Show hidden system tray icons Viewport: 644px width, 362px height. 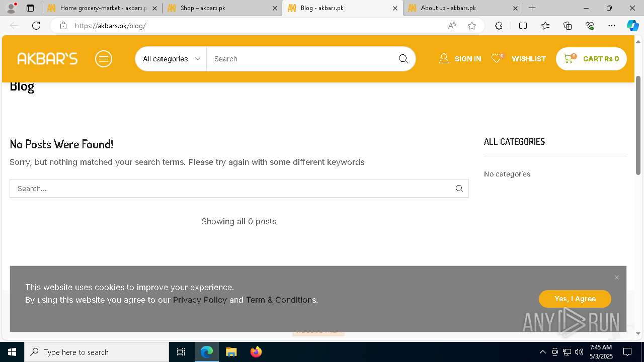[x=543, y=352]
